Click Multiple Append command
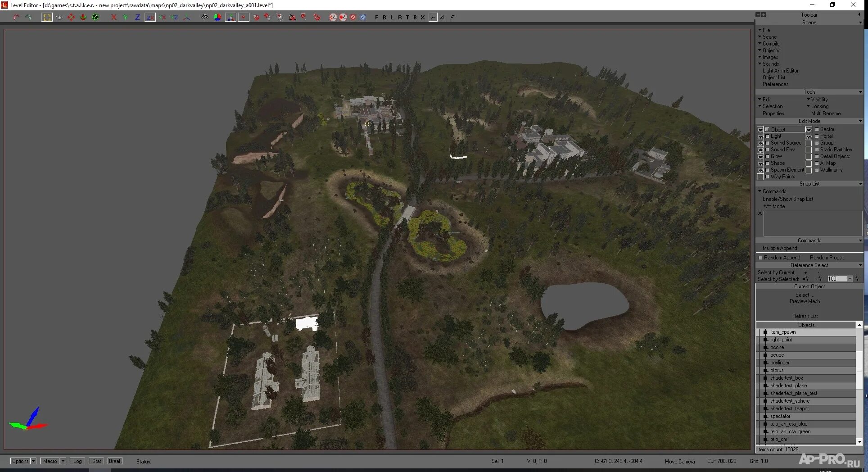Image resolution: width=868 pixels, height=472 pixels. pyautogui.click(x=780, y=248)
